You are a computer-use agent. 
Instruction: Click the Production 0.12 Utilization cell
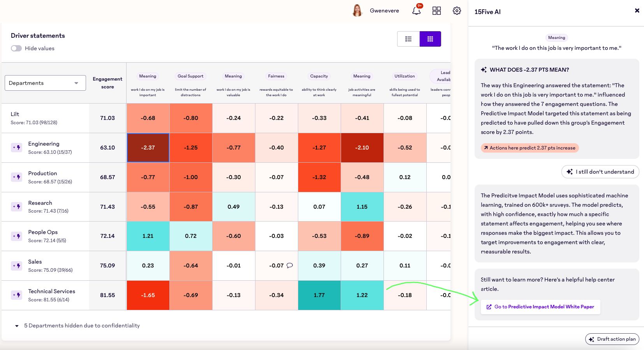(405, 177)
